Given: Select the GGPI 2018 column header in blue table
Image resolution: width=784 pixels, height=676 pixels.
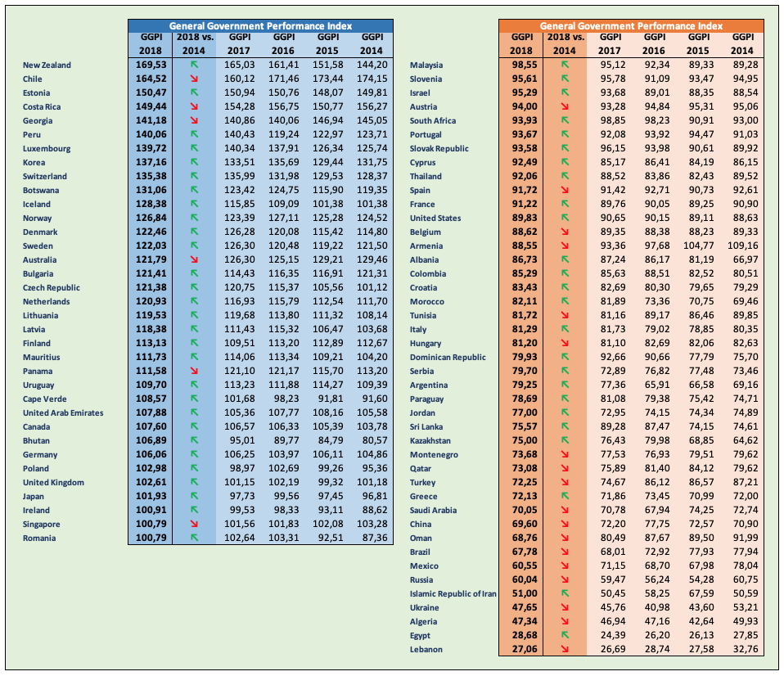Looking at the screenshot, I should [x=151, y=44].
